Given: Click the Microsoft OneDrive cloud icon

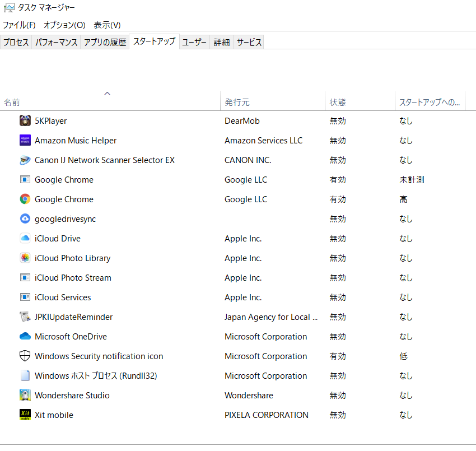Looking at the screenshot, I should 25,336.
